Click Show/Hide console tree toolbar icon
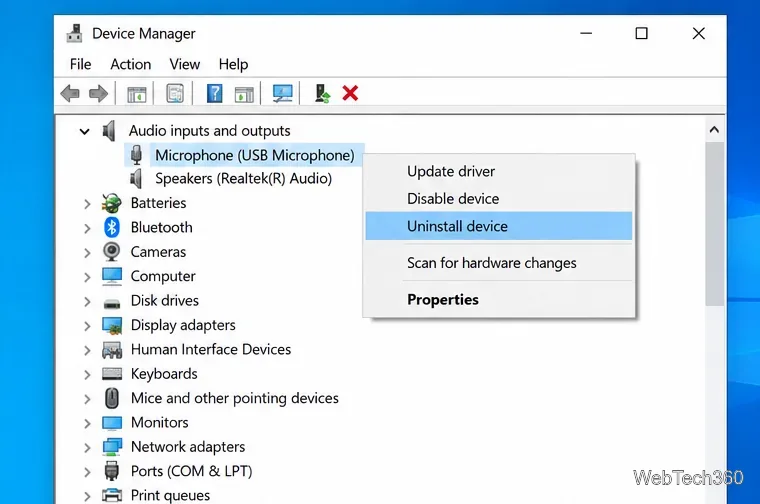The width and height of the screenshot is (760, 504). pos(137,94)
